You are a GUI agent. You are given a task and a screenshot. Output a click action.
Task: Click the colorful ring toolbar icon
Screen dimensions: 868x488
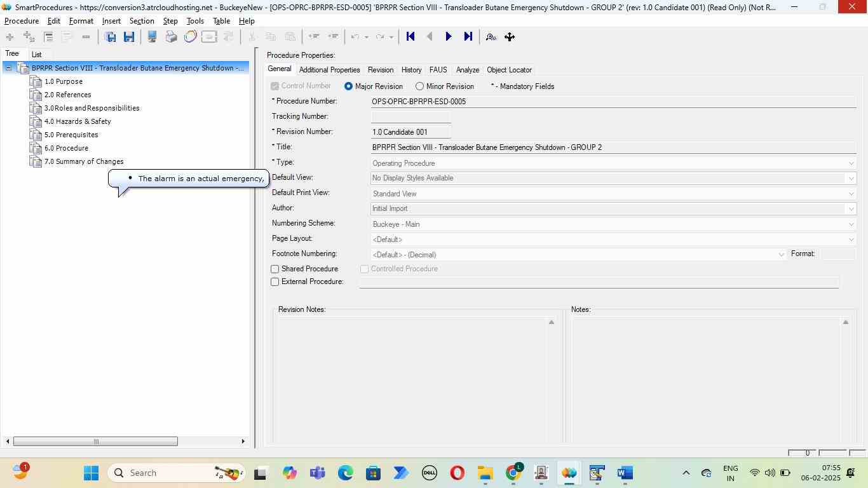pos(190,37)
